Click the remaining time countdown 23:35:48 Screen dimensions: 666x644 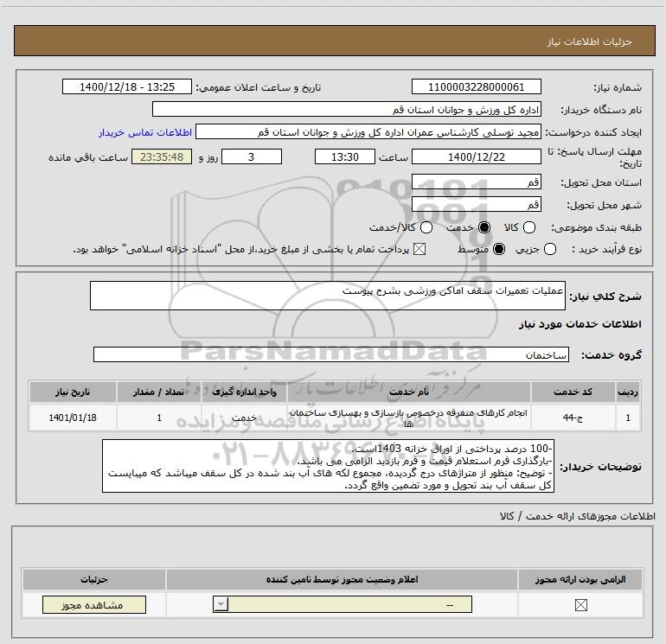[x=162, y=156]
